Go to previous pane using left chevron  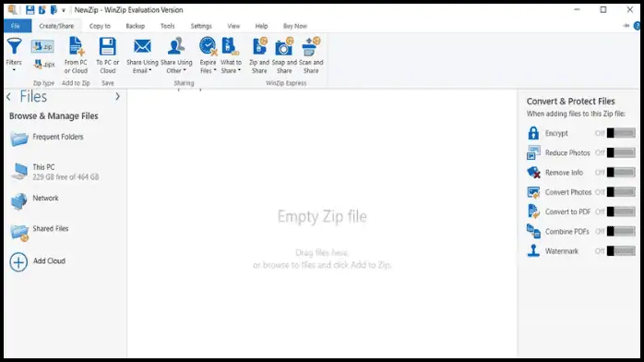click(x=8, y=97)
